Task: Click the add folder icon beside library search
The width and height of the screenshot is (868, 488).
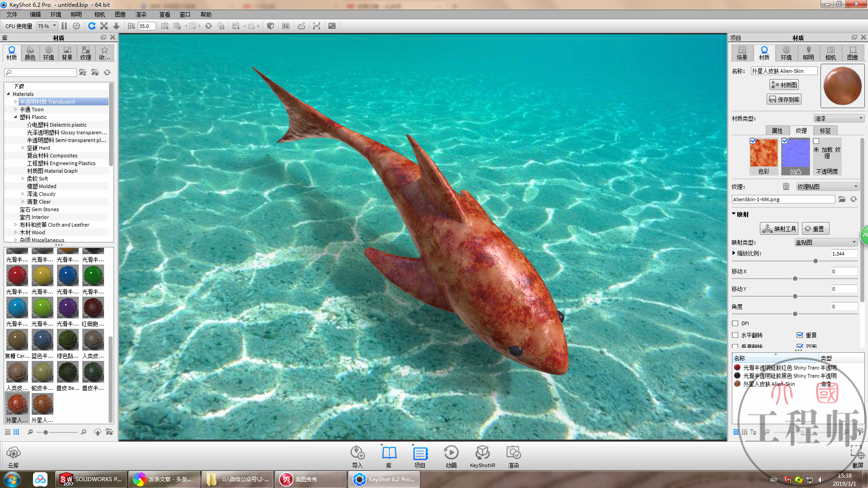Action: pyautogui.click(x=83, y=72)
